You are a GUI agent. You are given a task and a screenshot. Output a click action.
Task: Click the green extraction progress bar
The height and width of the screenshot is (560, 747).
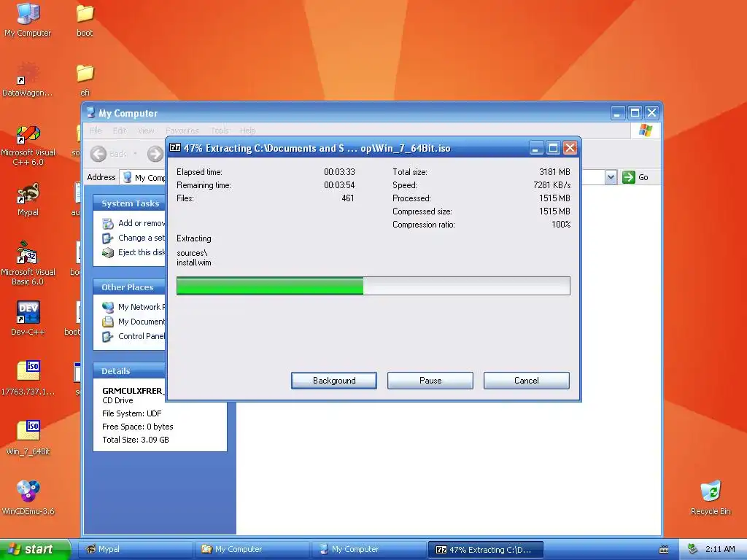coord(373,286)
